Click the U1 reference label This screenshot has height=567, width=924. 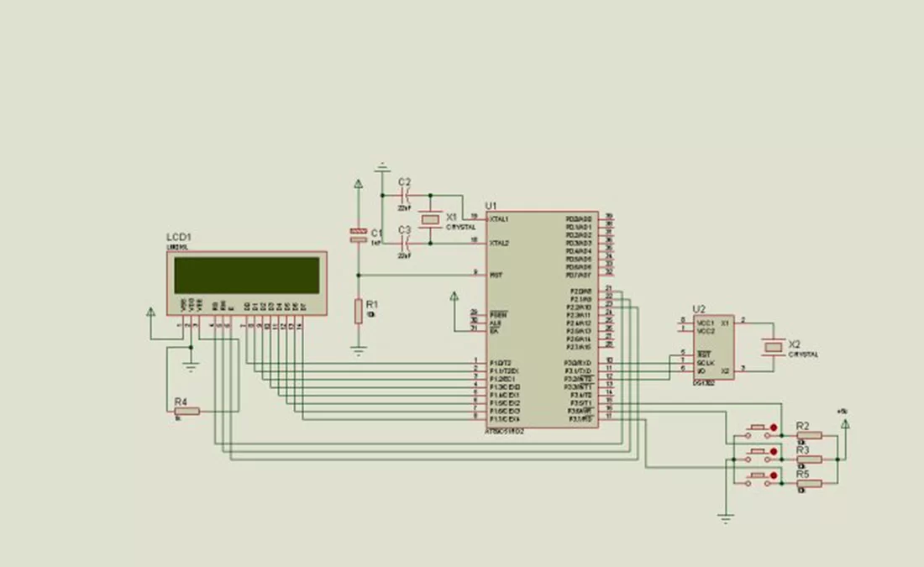[491, 206]
